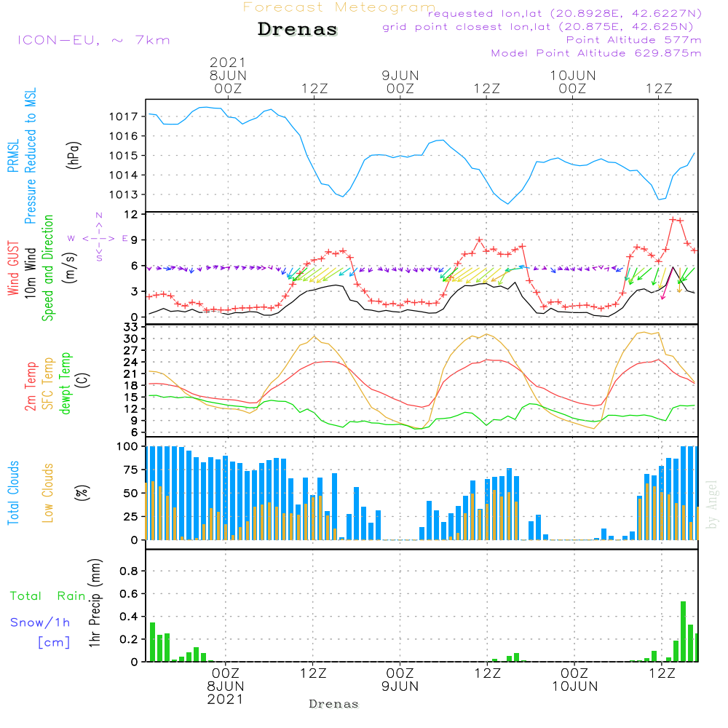The width and height of the screenshot is (728, 728).
Task: Click the orange 'Low Clouds' label
Action: [x=47, y=493]
